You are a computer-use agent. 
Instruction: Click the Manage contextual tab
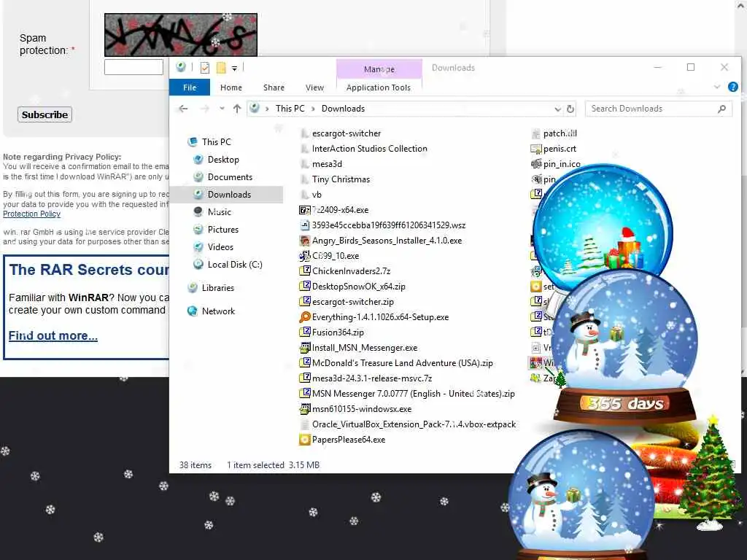379,69
